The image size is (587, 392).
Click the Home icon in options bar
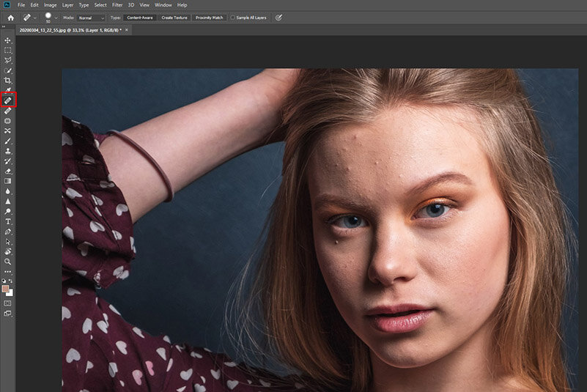[10, 17]
